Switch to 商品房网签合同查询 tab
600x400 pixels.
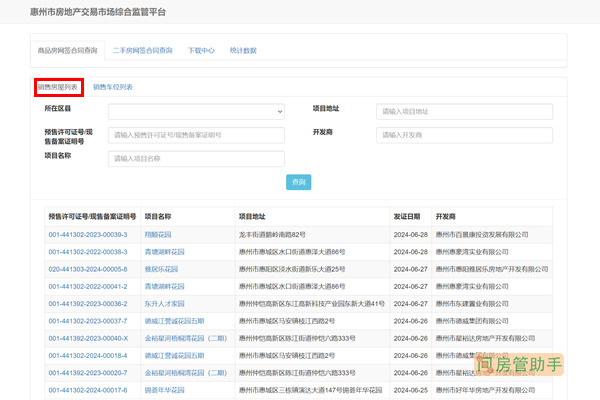(x=67, y=51)
